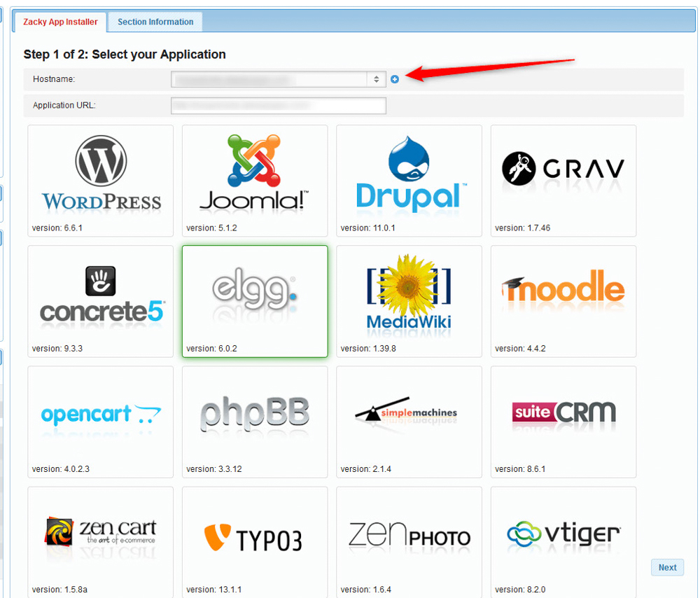This screenshot has width=700, height=598.
Task: Select the opencart shopping application
Action: (x=100, y=421)
